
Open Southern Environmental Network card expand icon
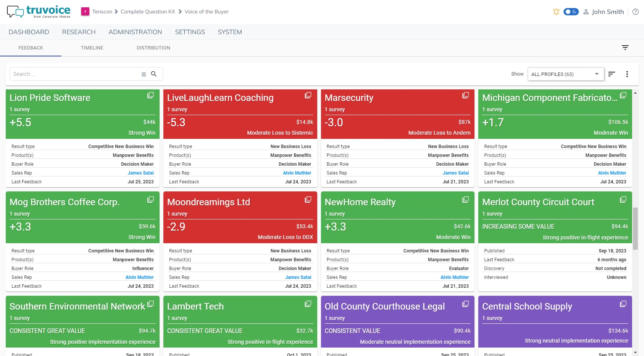click(x=151, y=304)
